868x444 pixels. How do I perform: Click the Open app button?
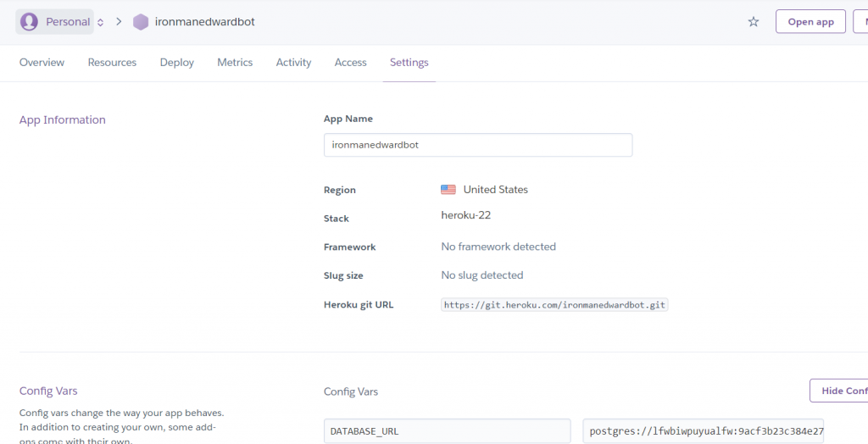click(810, 21)
